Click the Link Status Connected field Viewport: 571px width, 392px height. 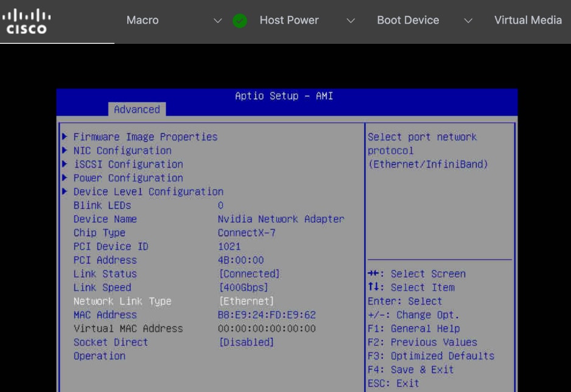click(250, 273)
